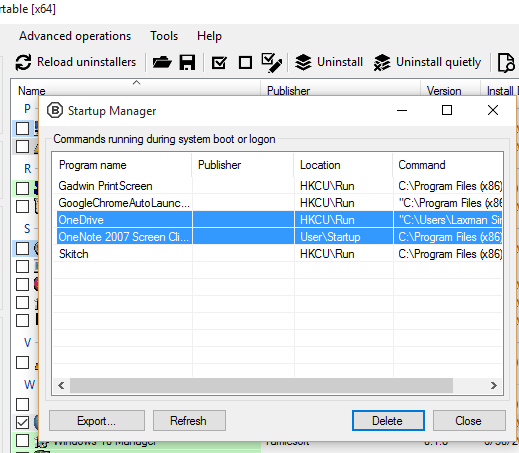This screenshot has width=519, height=453.
Task: Collapse the S group header
Action: [28, 229]
